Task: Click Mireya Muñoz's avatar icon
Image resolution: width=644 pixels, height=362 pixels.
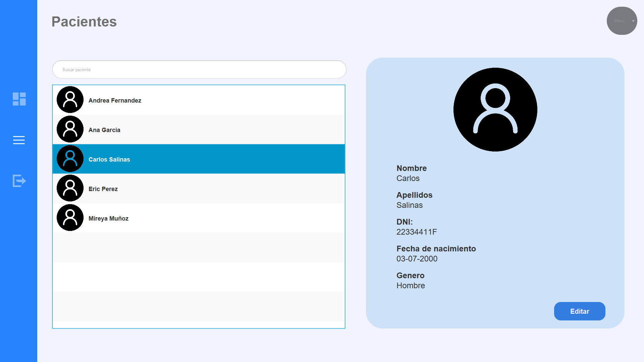Action: (70, 218)
